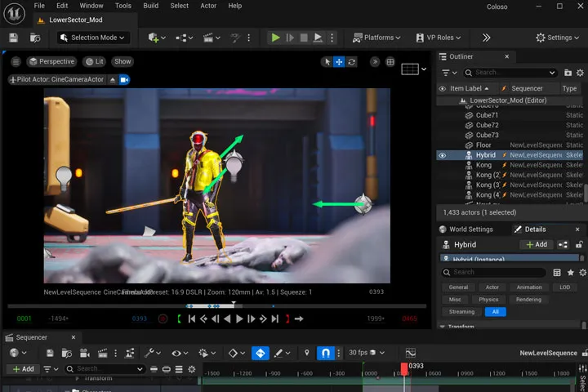Start Play in Editor with the green play button
The width and height of the screenshot is (588, 392).
pyautogui.click(x=276, y=38)
